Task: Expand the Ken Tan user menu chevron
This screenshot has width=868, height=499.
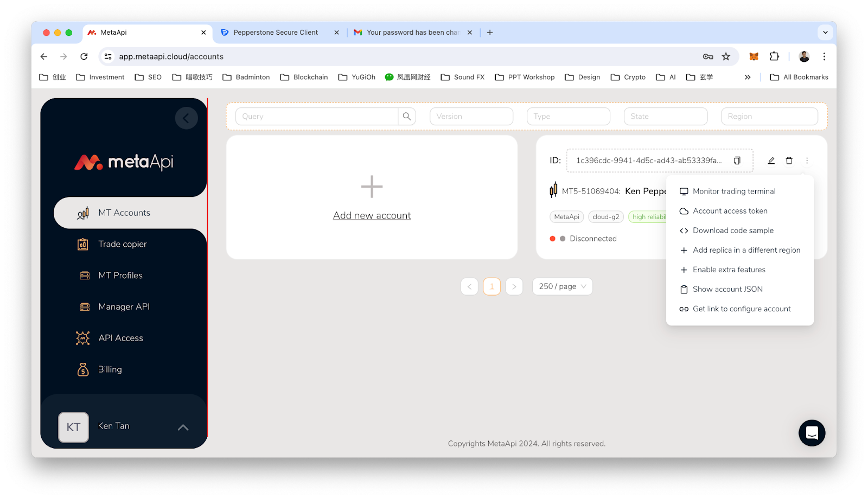Action: click(183, 427)
